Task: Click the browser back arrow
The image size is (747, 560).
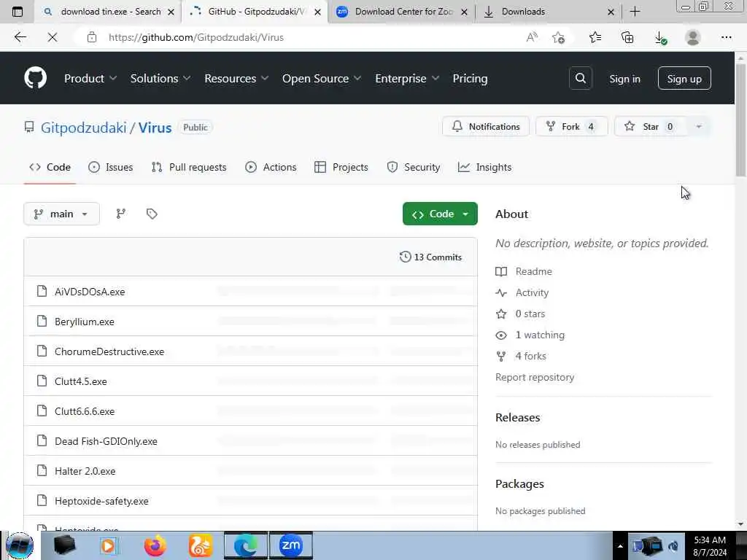Action: (x=20, y=37)
